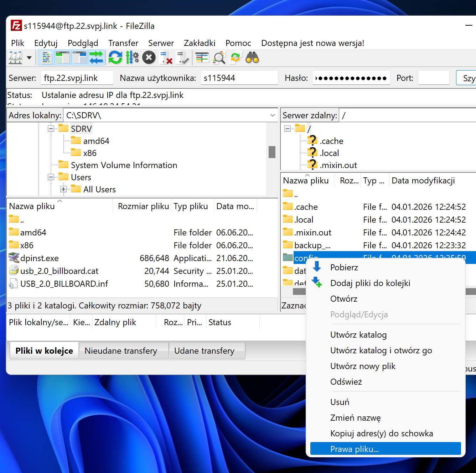Image resolution: width=476 pixels, height=473 pixels.
Task: Switch to Nieudane transfery tab
Action: click(x=121, y=351)
